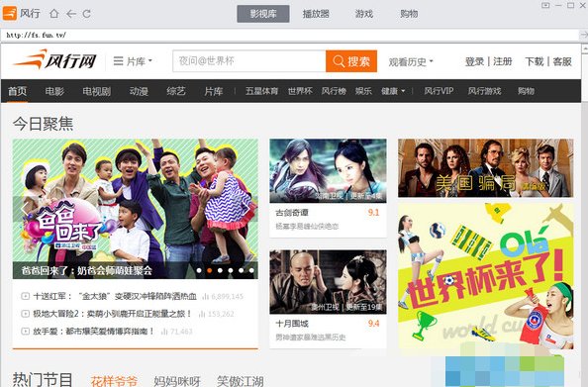The width and height of the screenshot is (588, 387).
Task: Click the Funshion orange logo icon in title bar
Action: pyautogui.click(x=10, y=14)
